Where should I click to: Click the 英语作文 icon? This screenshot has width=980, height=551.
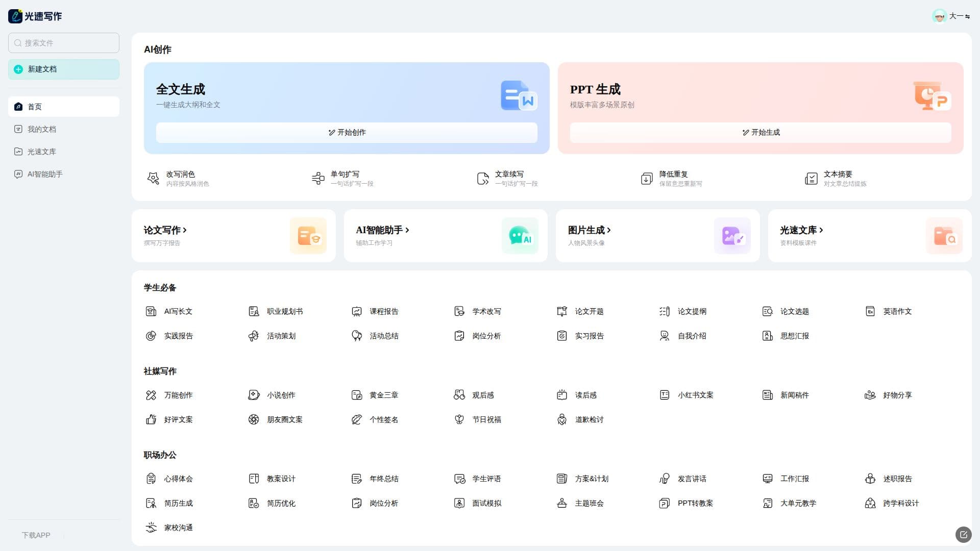pos(870,311)
